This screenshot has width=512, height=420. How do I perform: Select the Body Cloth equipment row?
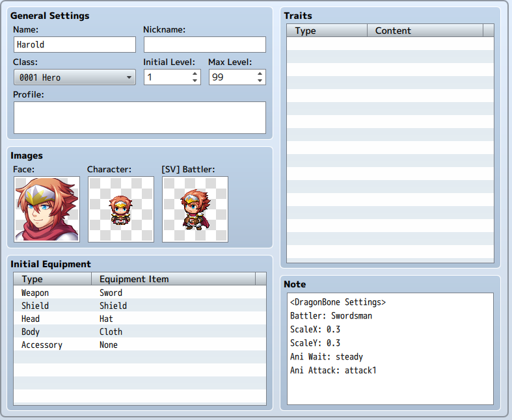[x=140, y=332]
